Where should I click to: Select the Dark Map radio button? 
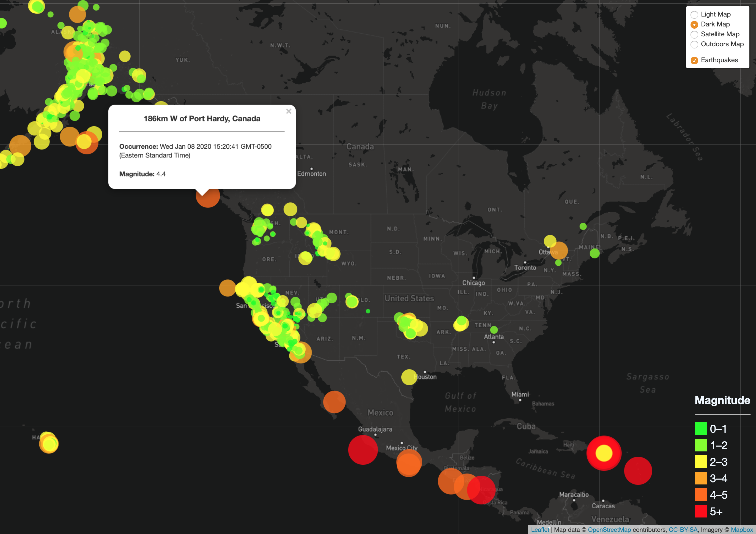[x=694, y=24]
